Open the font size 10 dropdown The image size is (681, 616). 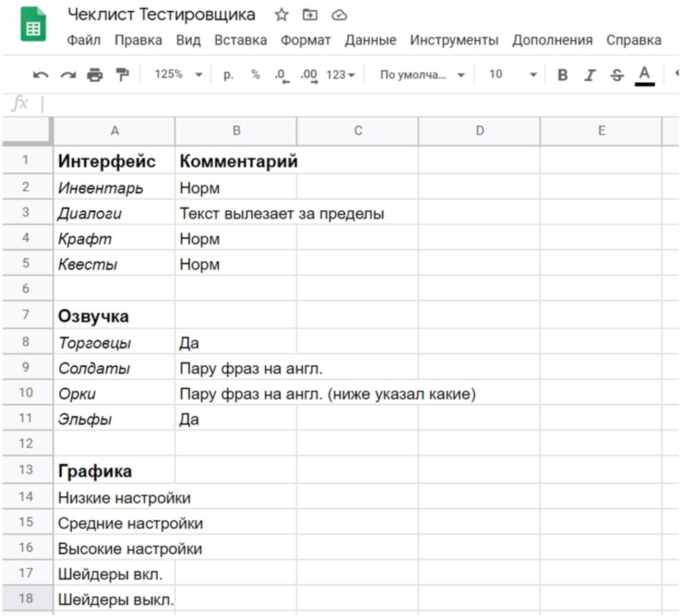[513, 75]
